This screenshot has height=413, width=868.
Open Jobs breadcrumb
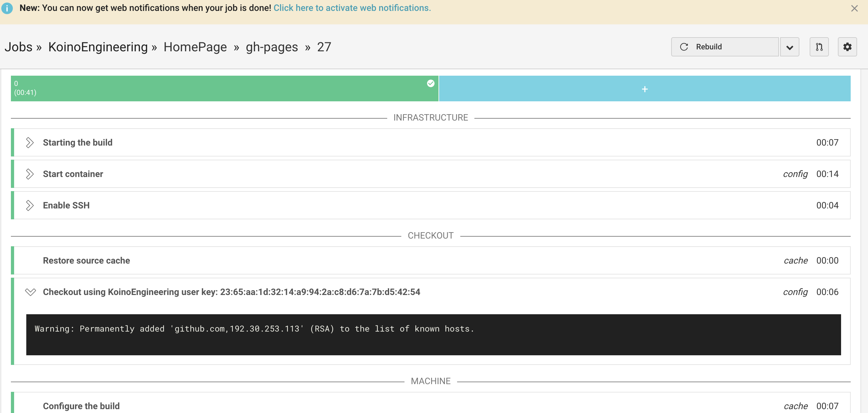(19, 47)
